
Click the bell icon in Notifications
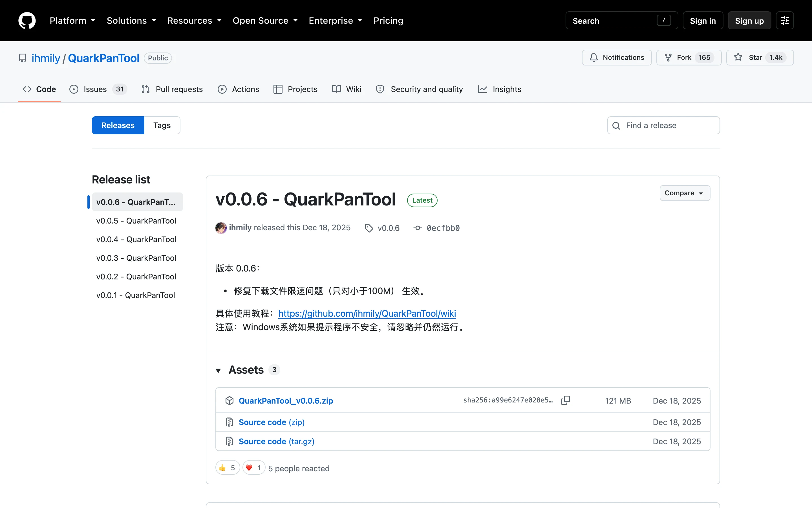593,58
